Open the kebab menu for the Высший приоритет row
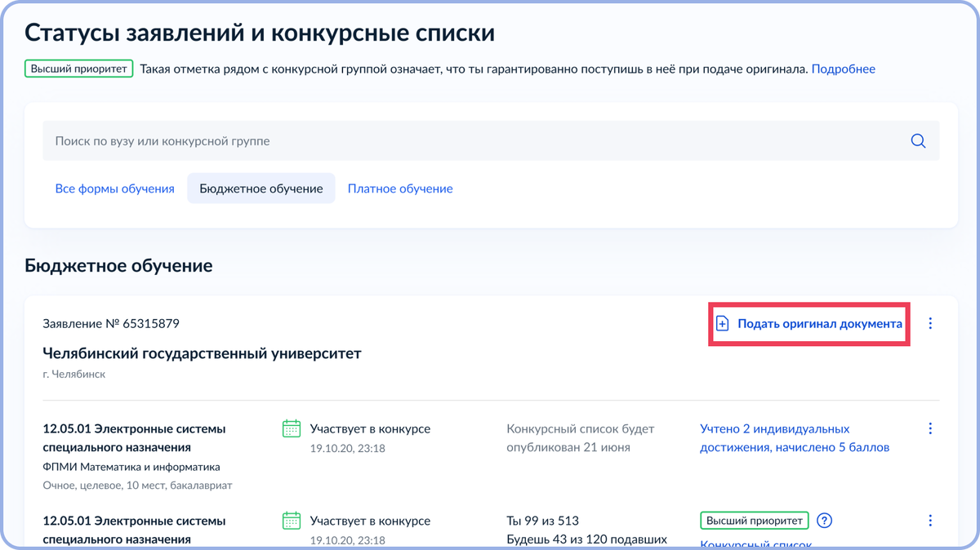This screenshot has width=980, height=550. point(930,521)
